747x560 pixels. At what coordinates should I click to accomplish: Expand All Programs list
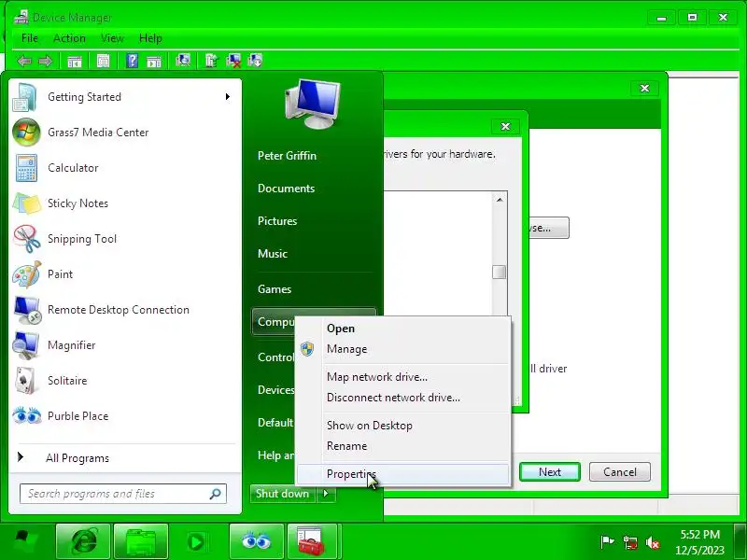click(125, 458)
